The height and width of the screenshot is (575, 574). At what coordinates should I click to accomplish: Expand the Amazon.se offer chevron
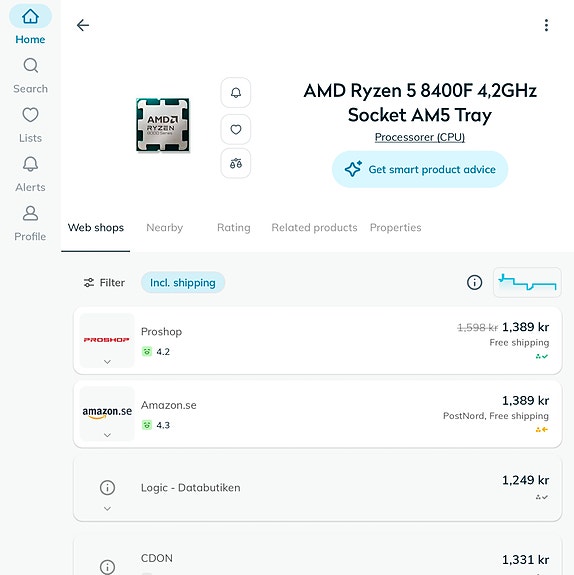(x=107, y=435)
